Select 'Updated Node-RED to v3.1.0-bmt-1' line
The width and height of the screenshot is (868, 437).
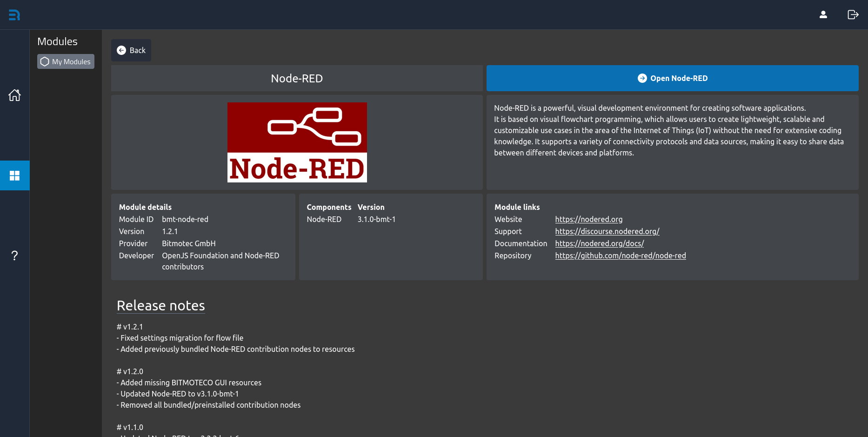[178, 394]
